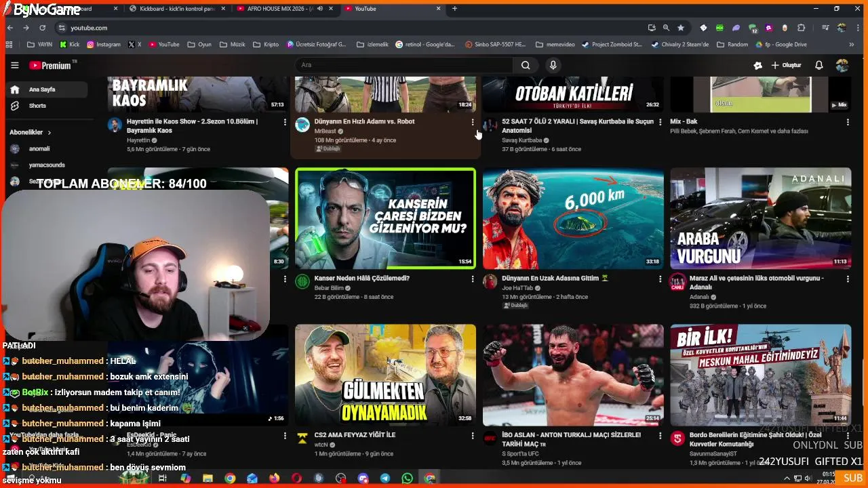Open the Kick bookmark

(70, 45)
